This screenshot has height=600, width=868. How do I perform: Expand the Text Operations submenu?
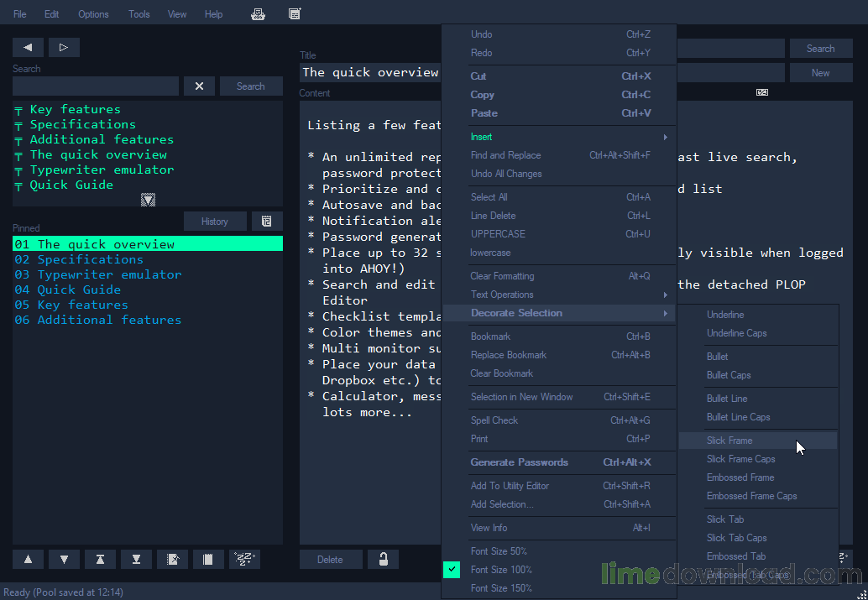tap(559, 295)
